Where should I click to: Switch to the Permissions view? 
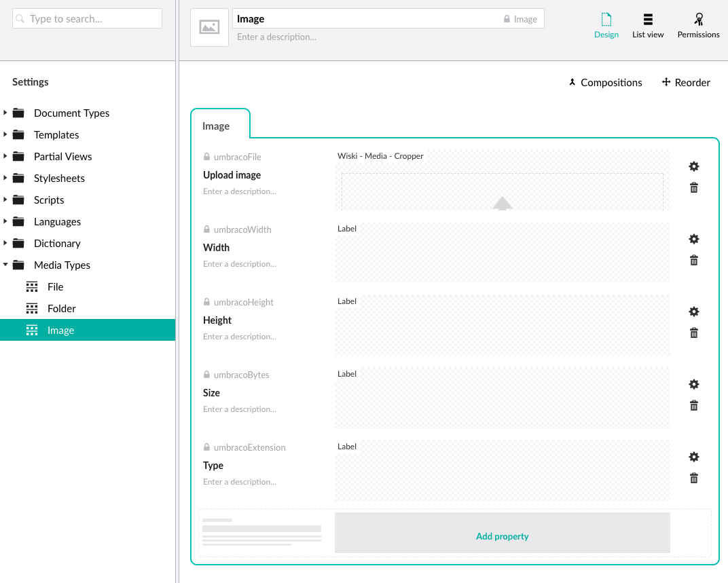coord(698,26)
